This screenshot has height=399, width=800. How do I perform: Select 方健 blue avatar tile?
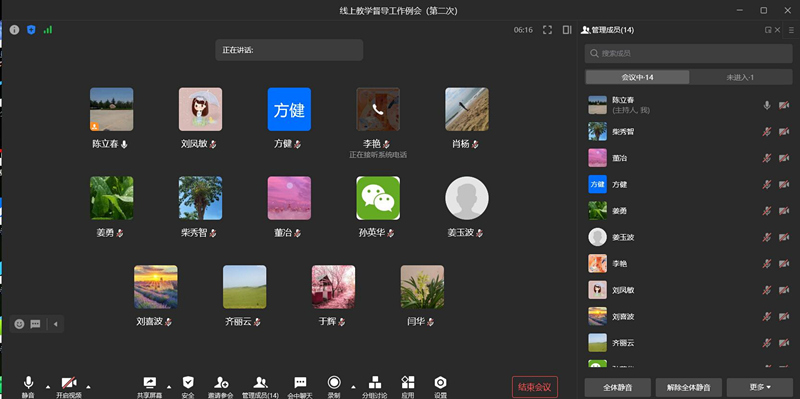tap(289, 109)
